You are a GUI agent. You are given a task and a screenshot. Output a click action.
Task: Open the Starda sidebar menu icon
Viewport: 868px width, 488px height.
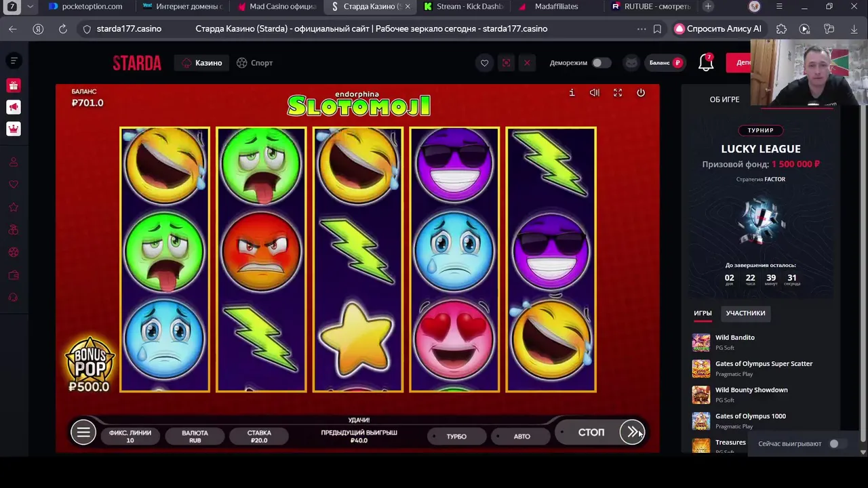coord(14,61)
